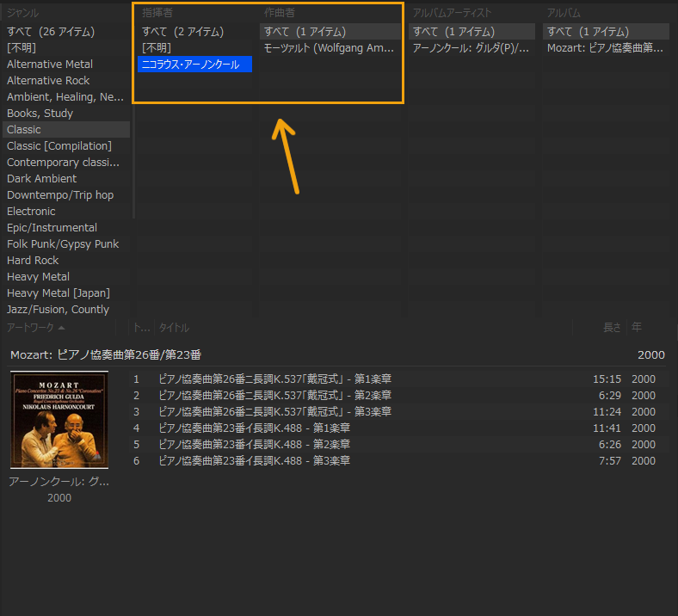Click the Mozart album cover artwork
678x616 pixels.
click(59, 420)
